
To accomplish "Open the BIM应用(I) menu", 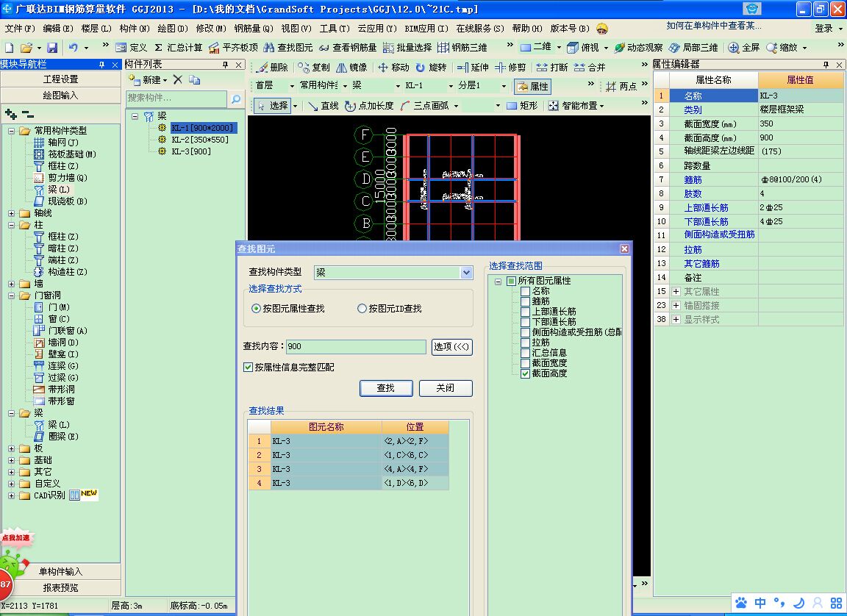I will pyautogui.click(x=426, y=28).
